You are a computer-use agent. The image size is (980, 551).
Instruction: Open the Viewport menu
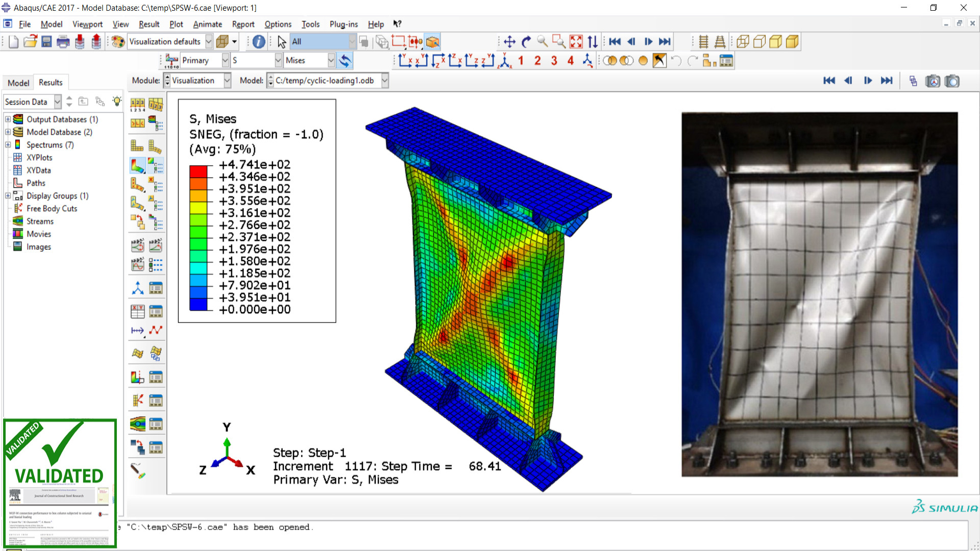(x=87, y=24)
